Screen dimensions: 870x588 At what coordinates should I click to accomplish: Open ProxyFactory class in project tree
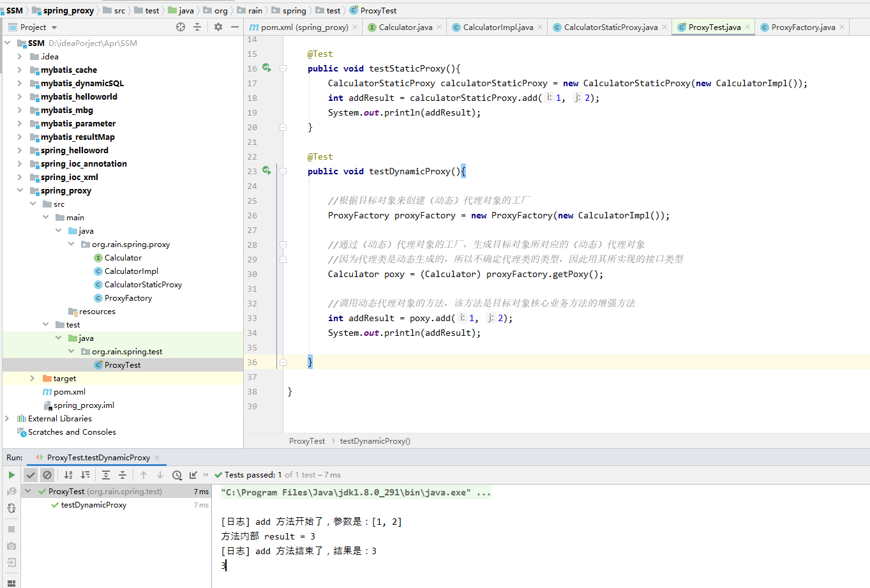pos(123,298)
